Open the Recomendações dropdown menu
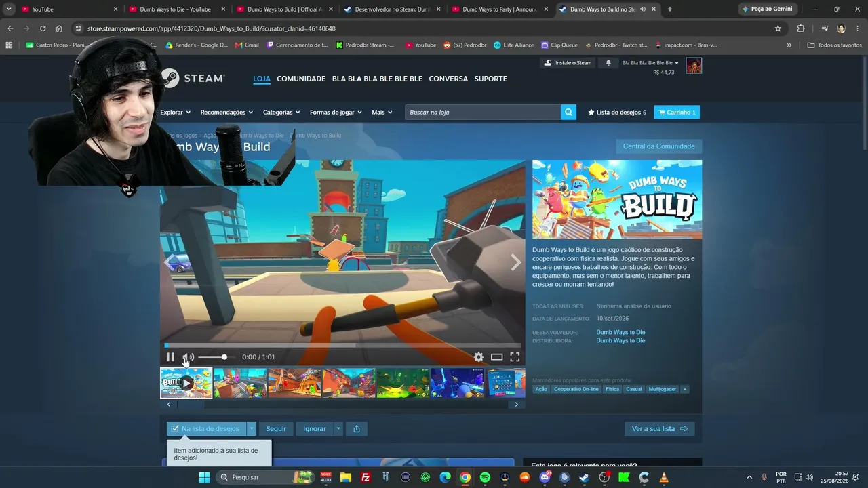The width and height of the screenshot is (868, 488). pyautogui.click(x=226, y=113)
